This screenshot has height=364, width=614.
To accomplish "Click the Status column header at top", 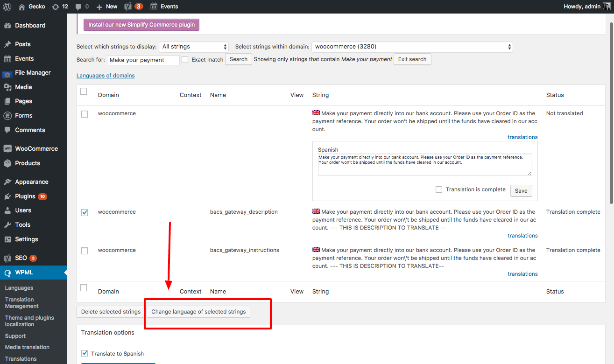I will tap(555, 95).
